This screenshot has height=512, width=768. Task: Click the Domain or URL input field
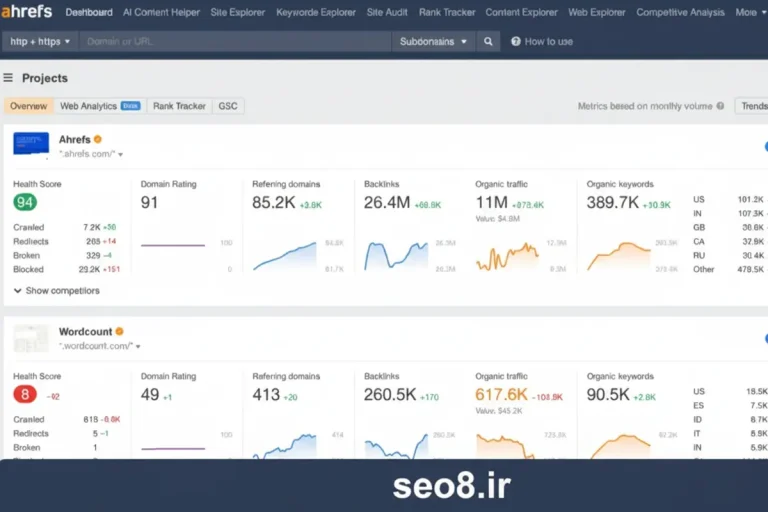pyautogui.click(x=235, y=42)
